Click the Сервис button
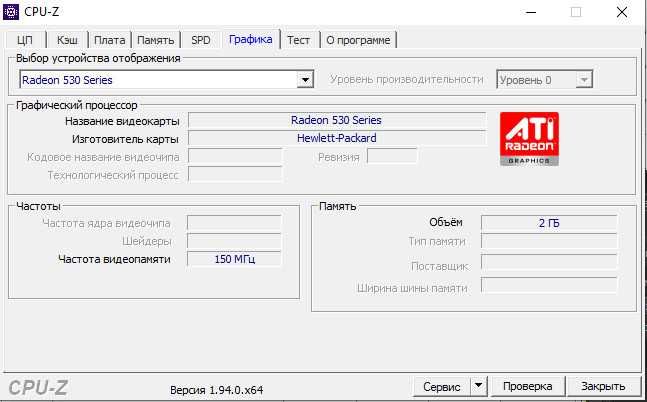The height and width of the screenshot is (402, 647). pyautogui.click(x=442, y=387)
